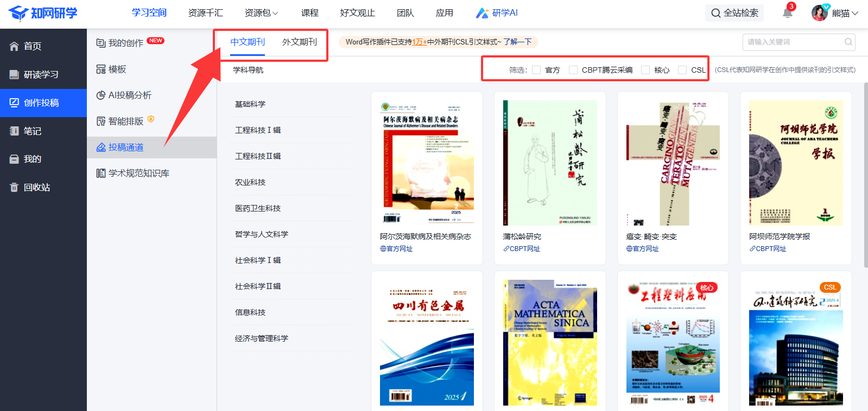Click the notification bell icon
The width and height of the screenshot is (868, 411).
pyautogui.click(x=787, y=13)
